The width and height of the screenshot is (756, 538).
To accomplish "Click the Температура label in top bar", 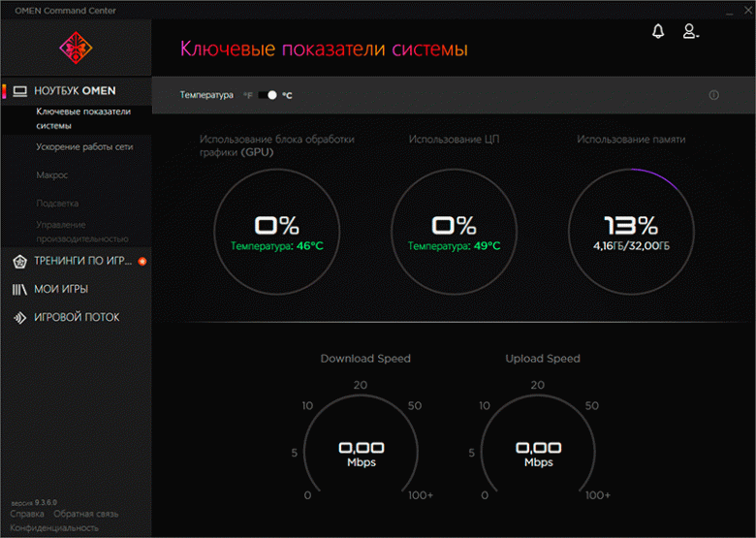I will click(x=206, y=95).
